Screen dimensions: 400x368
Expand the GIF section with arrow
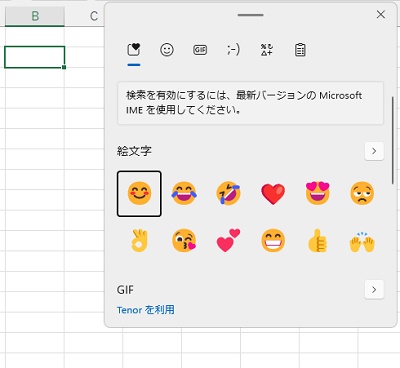[x=374, y=290]
